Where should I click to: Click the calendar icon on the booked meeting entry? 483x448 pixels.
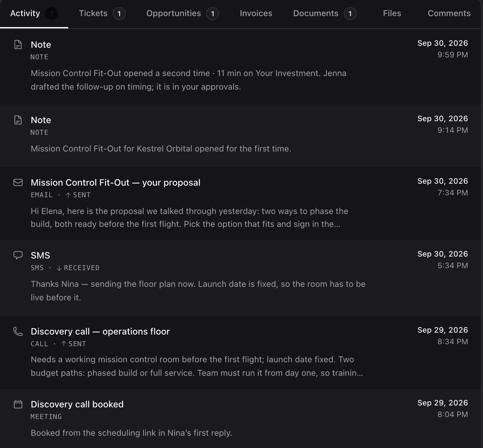pos(18,404)
